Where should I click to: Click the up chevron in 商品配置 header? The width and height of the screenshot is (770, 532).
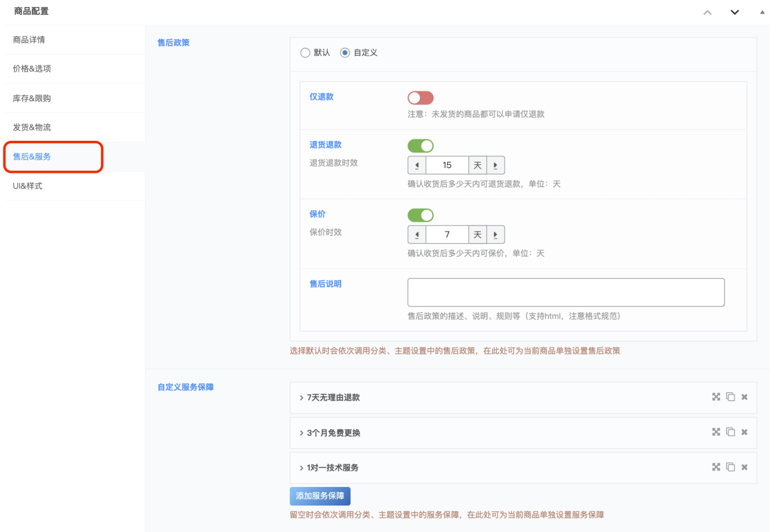click(707, 12)
